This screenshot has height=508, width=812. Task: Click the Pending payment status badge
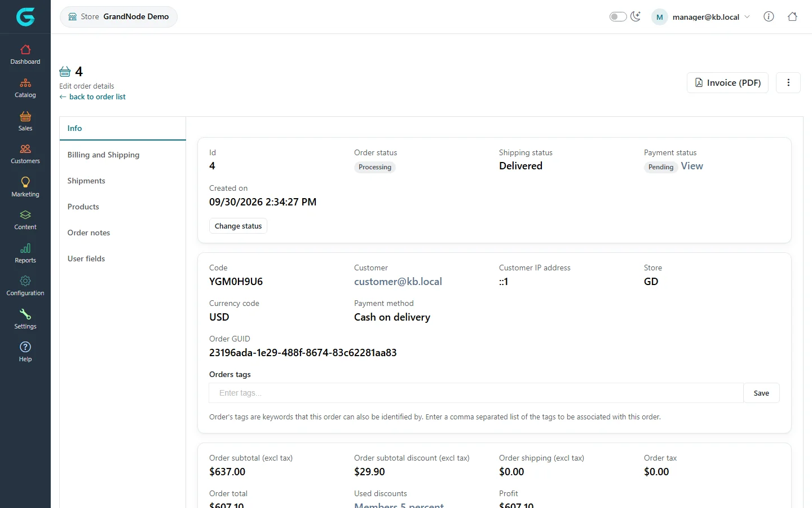click(x=661, y=167)
